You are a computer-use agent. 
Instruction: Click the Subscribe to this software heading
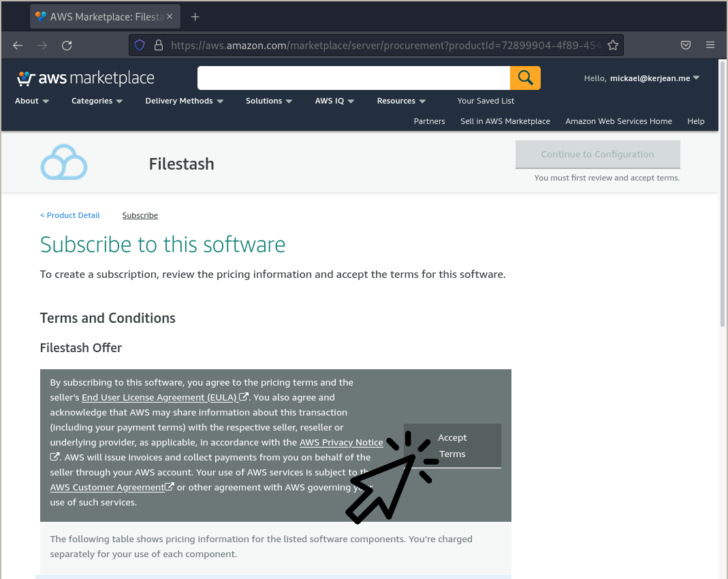coord(163,245)
